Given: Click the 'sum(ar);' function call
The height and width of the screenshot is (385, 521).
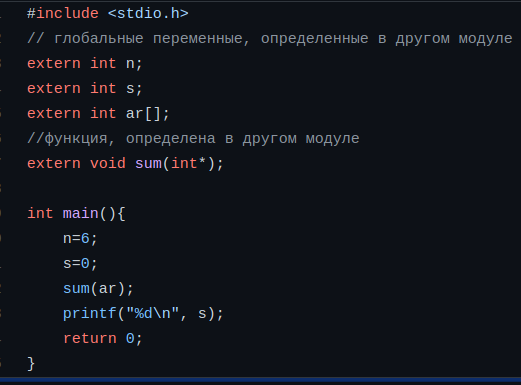Looking at the screenshot, I should click(x=98, y=288).
